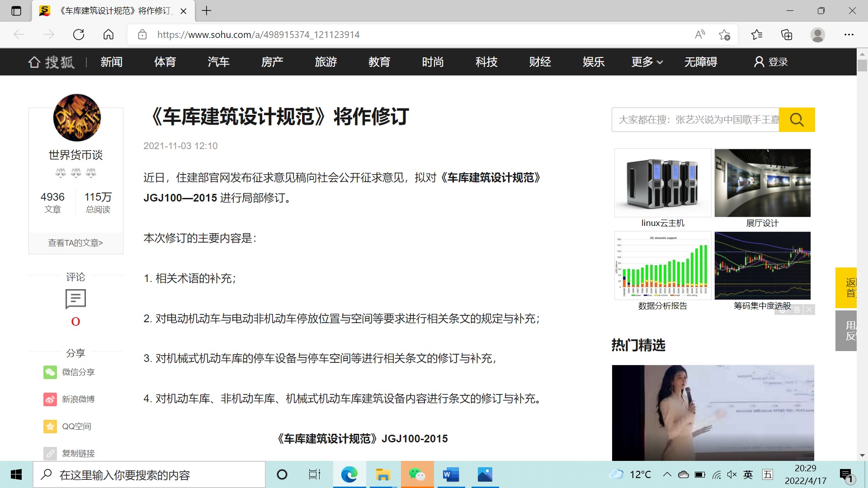Image resolution: width=868 pixels, height=488 pixels.
Task: Open browser profile avatar
Action: [x=817, y=35]
